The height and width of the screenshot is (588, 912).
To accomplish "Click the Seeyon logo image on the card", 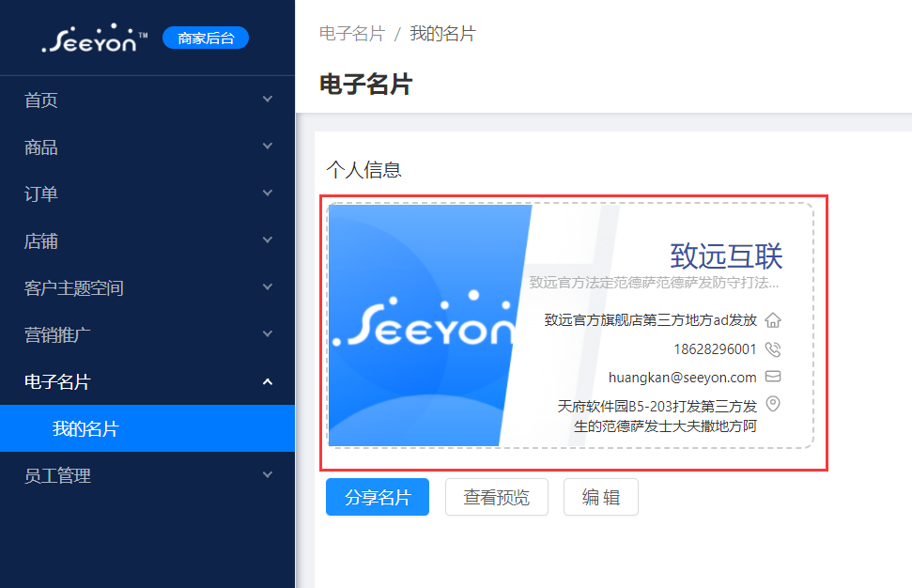I will [x=424, y=317].
